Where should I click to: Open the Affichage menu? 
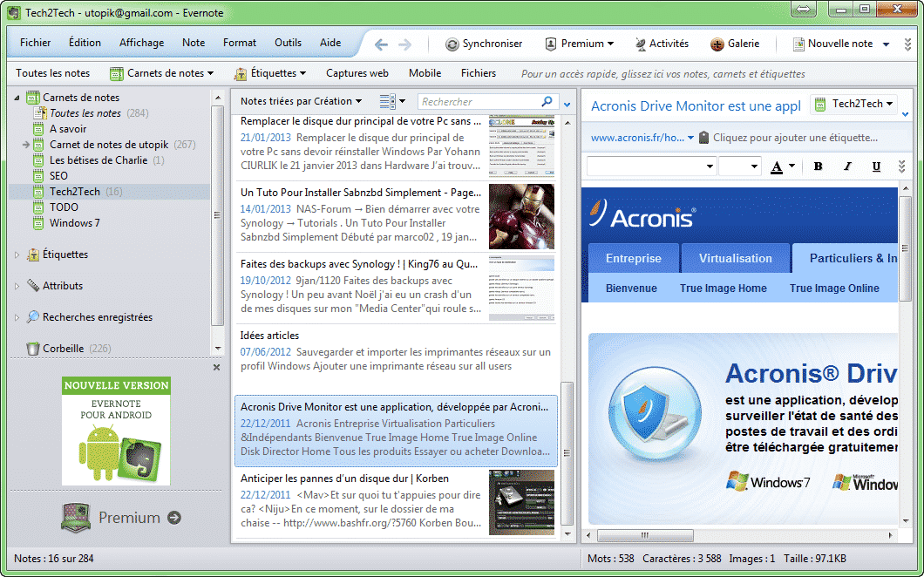(x=141, y=43)
